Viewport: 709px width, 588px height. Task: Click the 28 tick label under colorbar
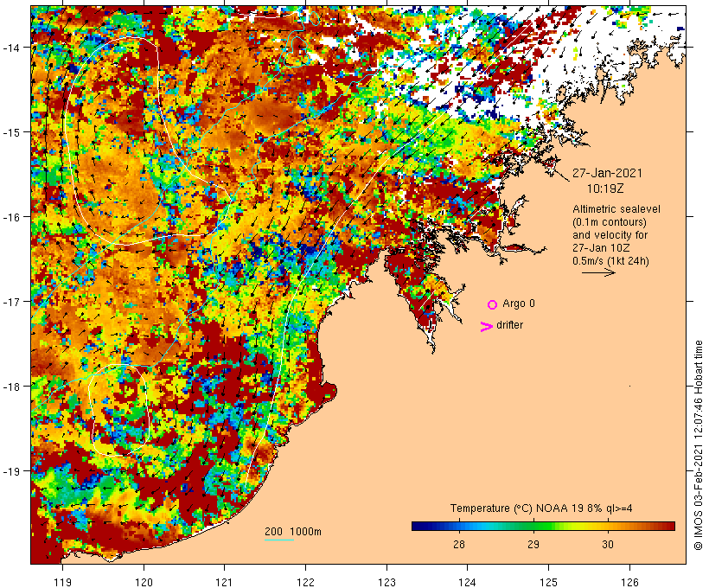458,544
